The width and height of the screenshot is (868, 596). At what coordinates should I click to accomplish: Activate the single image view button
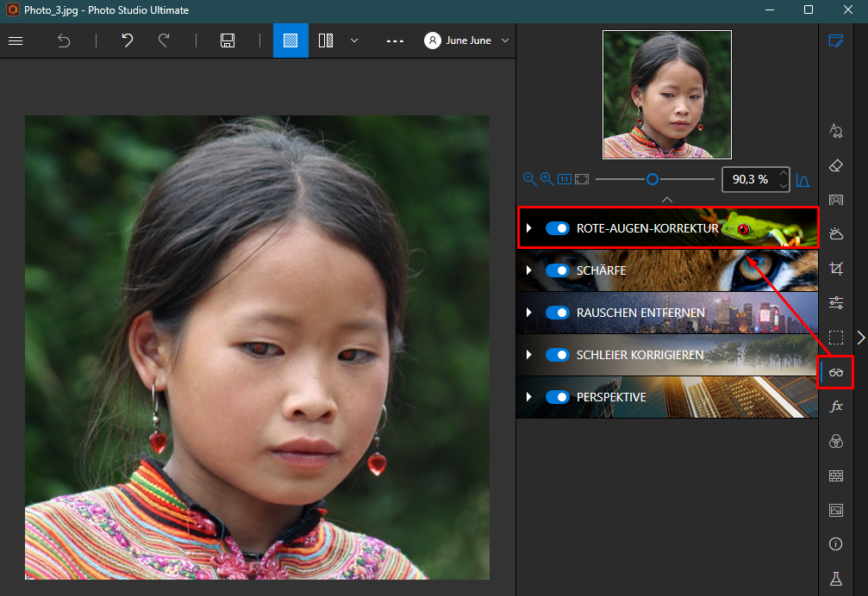[290, 40]
